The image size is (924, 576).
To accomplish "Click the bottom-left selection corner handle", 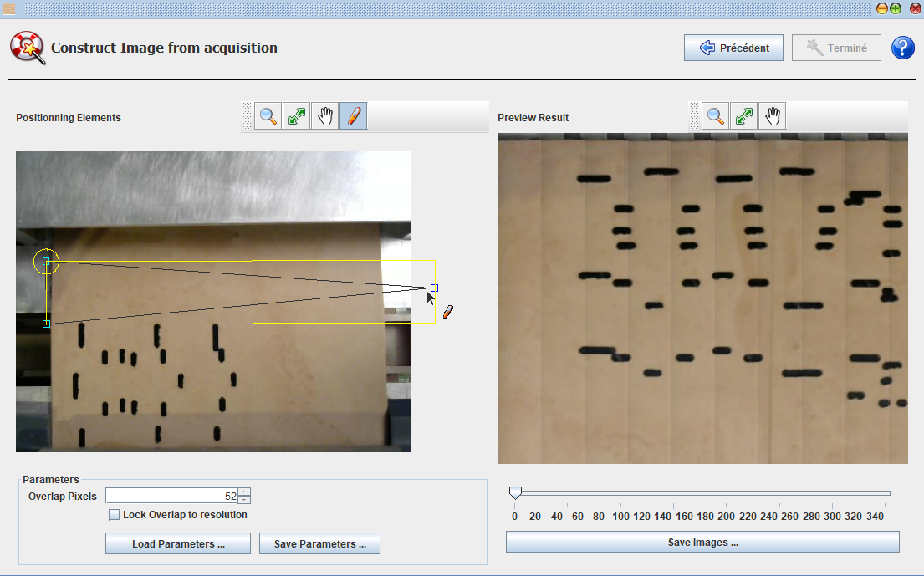I will (x=47, y=323).
